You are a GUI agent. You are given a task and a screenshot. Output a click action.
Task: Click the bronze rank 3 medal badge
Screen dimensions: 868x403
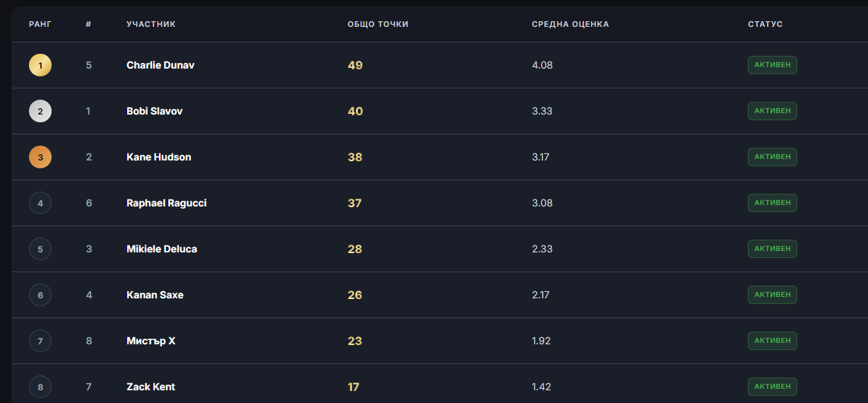40,157
